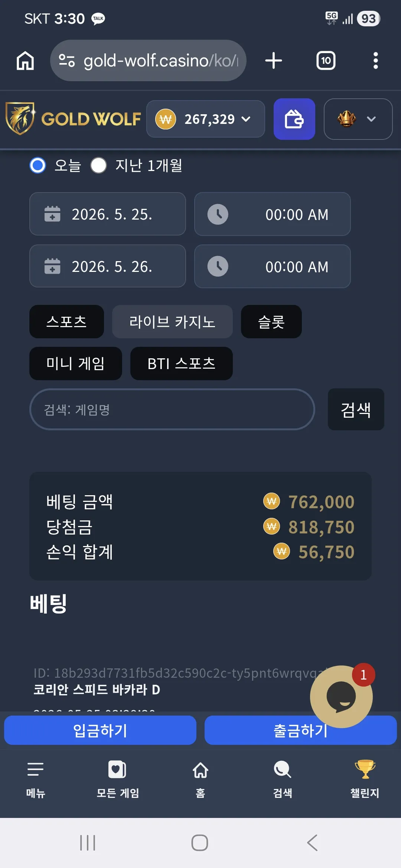Toggle the 라이브 카지노 filter
This screenshot has width=401, height=868.
[172, 322]
